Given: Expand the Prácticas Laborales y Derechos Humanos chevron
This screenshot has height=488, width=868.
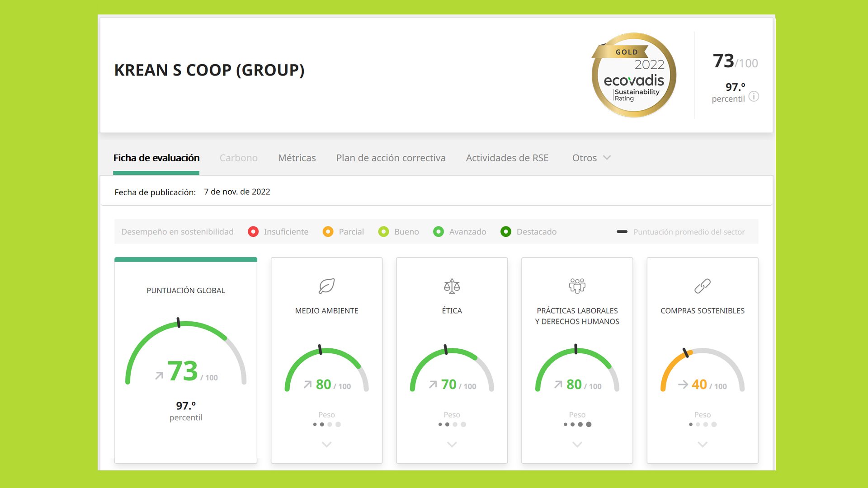Looking at the screenshot, I should click(x=577, y=445).
